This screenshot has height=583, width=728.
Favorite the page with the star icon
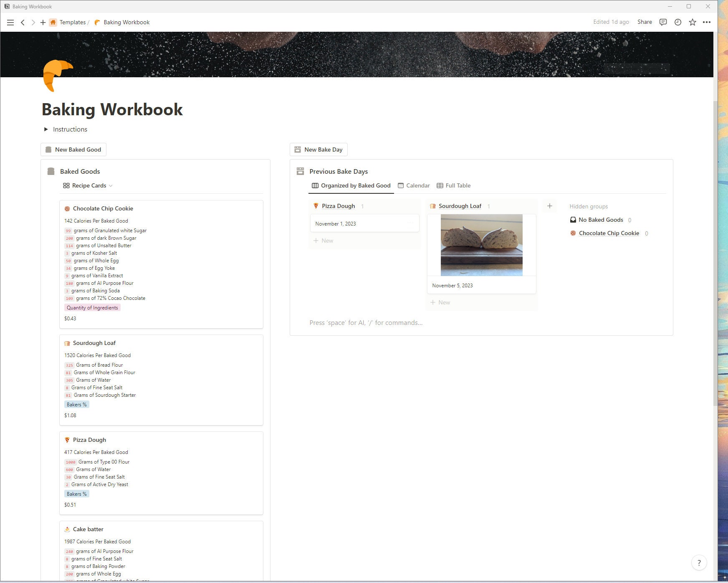pyautogui.click(x=693, y=22)
